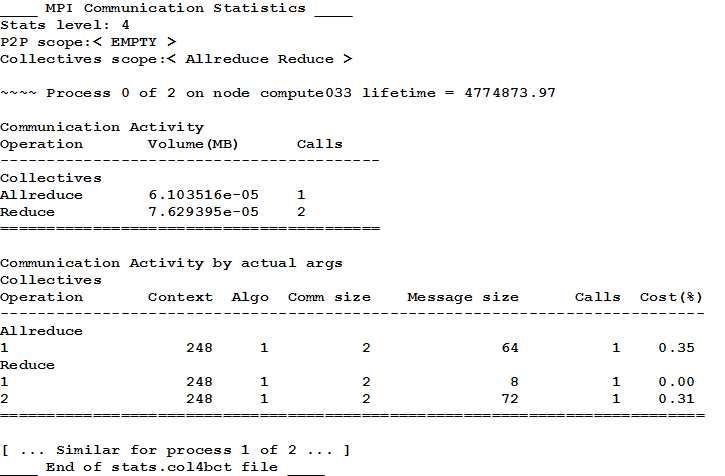Click the Comm size column header

[329, 297]
